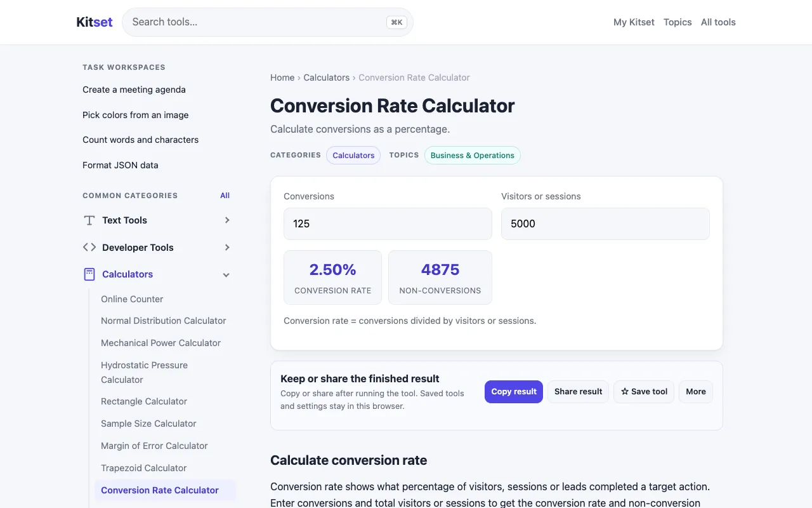812x508 pixels.
Task: Open Pick colors from an image
Action: pos(135,115)
